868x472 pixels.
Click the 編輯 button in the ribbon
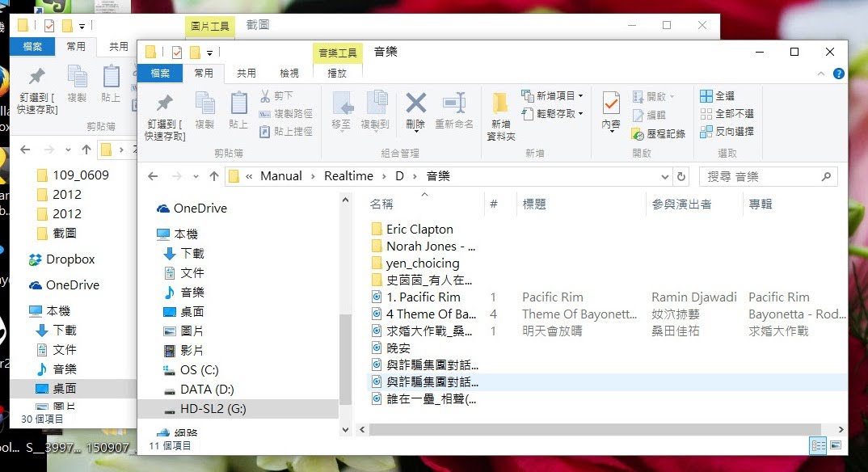pos(649,115)
